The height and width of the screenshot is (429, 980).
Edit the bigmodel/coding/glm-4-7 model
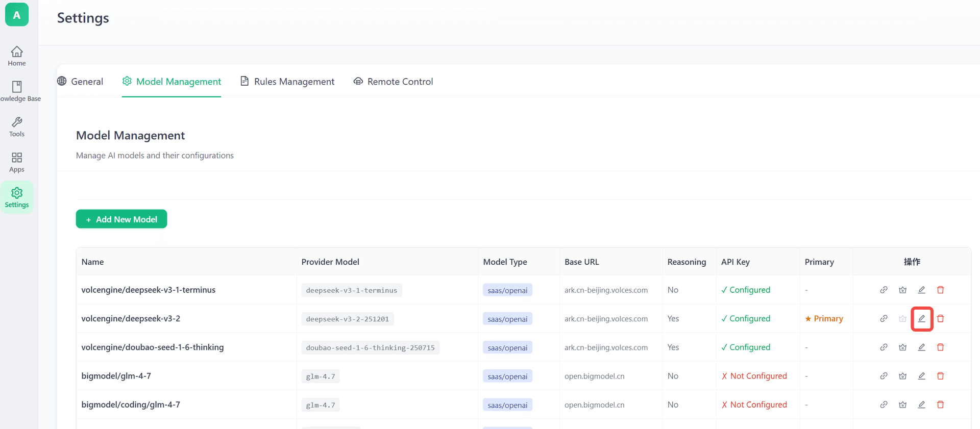coord(921,405)
